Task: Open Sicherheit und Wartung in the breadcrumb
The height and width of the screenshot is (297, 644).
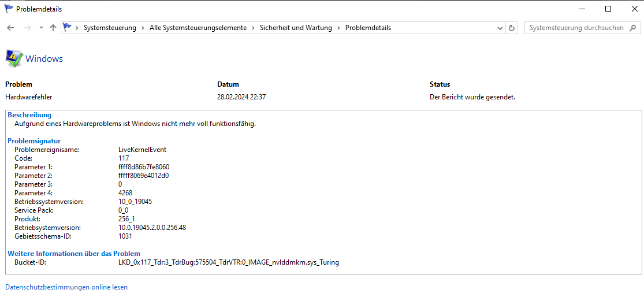Action: pos(296,28)
